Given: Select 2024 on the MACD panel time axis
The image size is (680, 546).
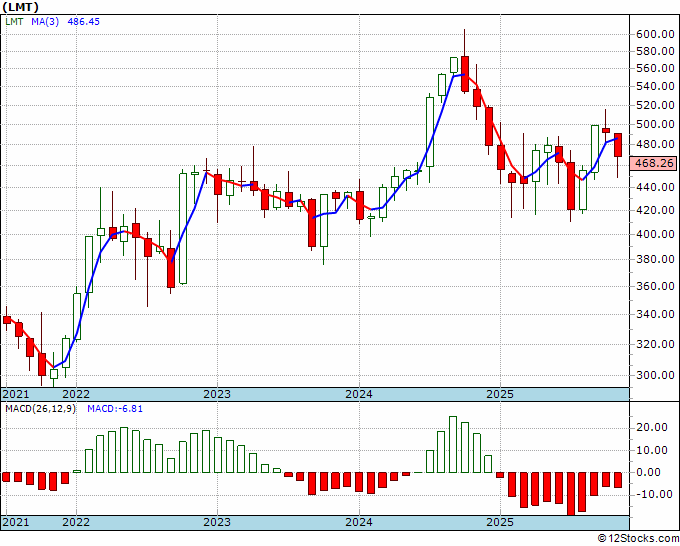Looking at the screenshot, I should pyautogui.click(x=359, y=522).
